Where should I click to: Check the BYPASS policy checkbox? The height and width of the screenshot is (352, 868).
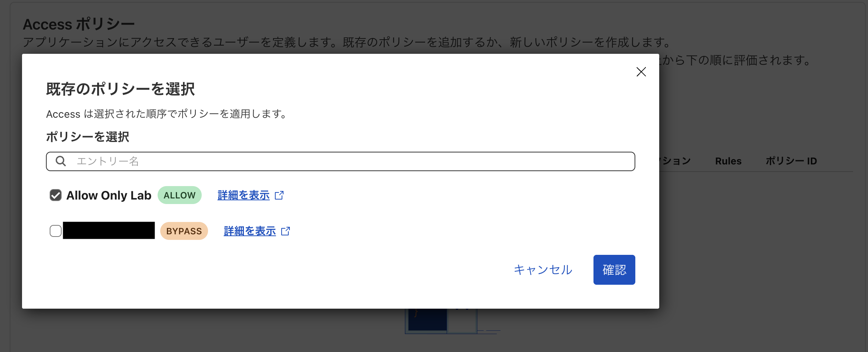(56, 231)
